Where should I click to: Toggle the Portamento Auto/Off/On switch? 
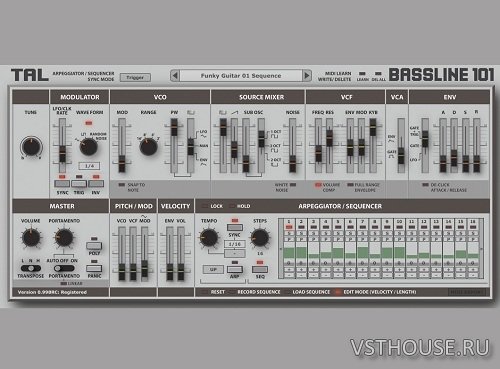(x=64, y=268)
